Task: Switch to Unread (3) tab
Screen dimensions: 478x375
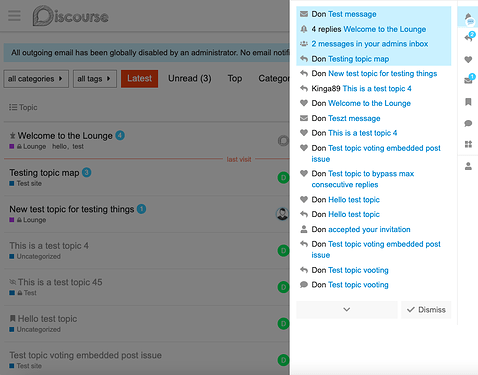Action: pos(190,79)
